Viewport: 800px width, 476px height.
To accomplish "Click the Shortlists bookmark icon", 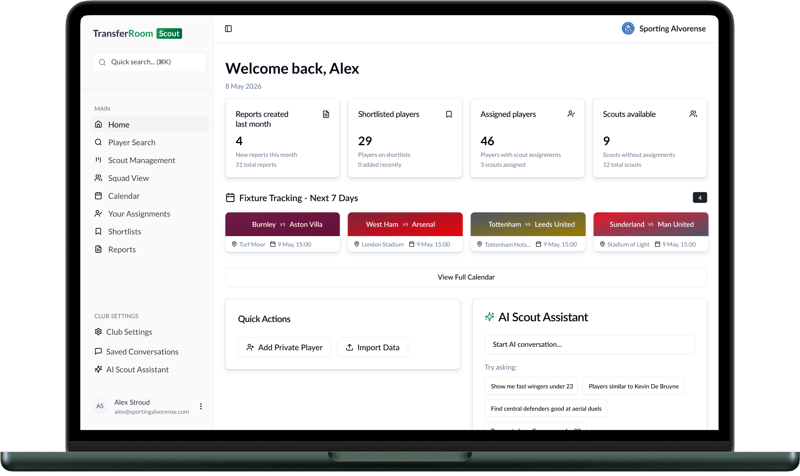I will point(98,232).
